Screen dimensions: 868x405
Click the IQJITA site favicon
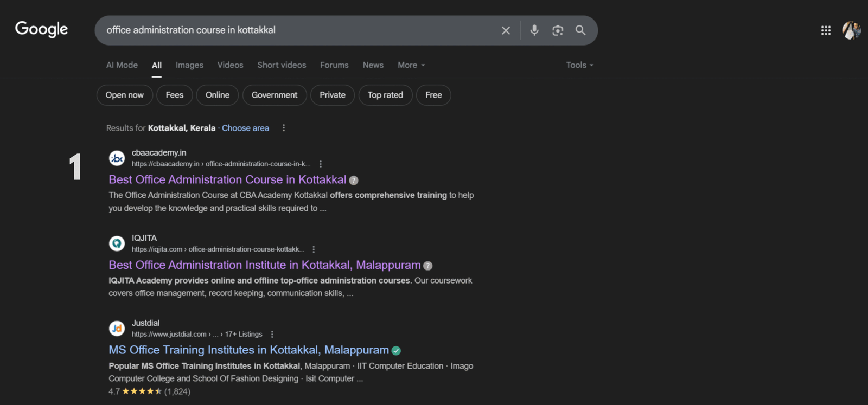(117, 243)
